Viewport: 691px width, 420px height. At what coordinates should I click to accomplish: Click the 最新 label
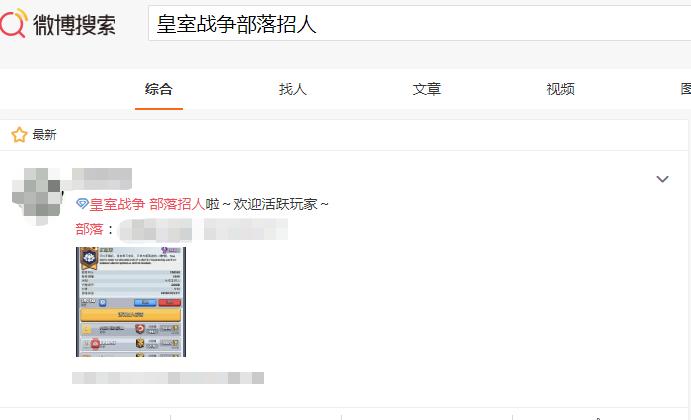[45, 134]
